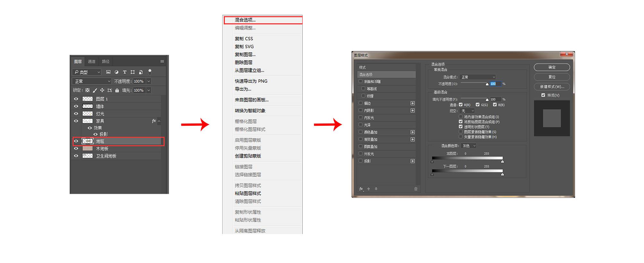
Task: Click the 填充不透明度(F) slider handle
Action: pos(487,99)
